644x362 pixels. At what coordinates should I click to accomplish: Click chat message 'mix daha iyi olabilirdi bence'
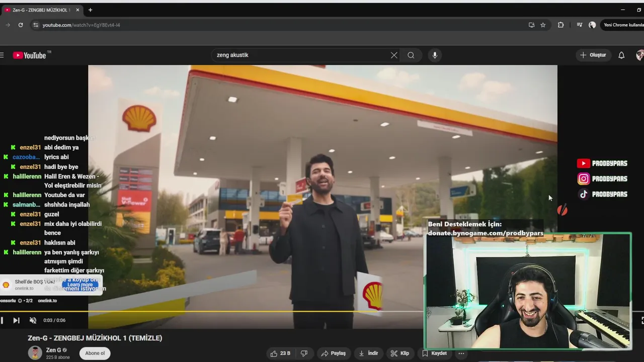73,228
